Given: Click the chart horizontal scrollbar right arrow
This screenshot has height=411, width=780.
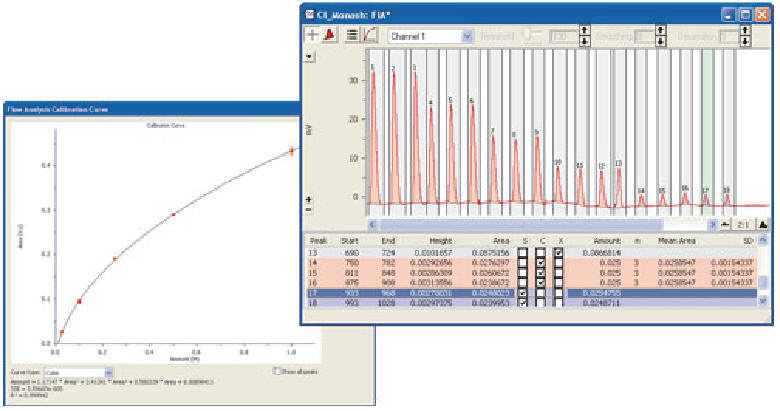Looking at the screenshot, I should click(712, 225).
